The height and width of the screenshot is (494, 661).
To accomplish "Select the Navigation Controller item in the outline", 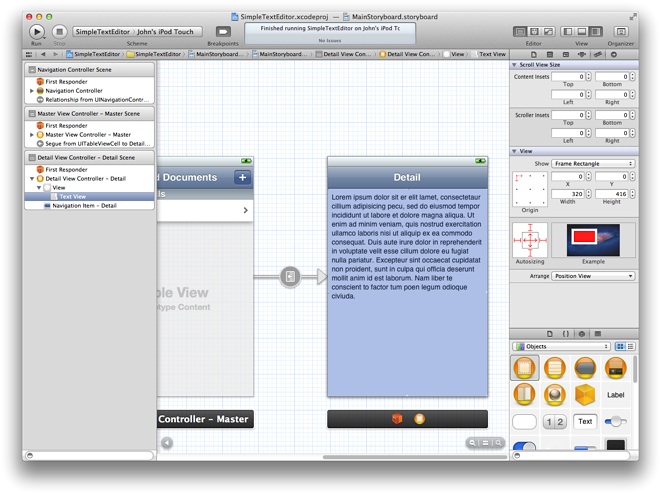I will (74, 91).
